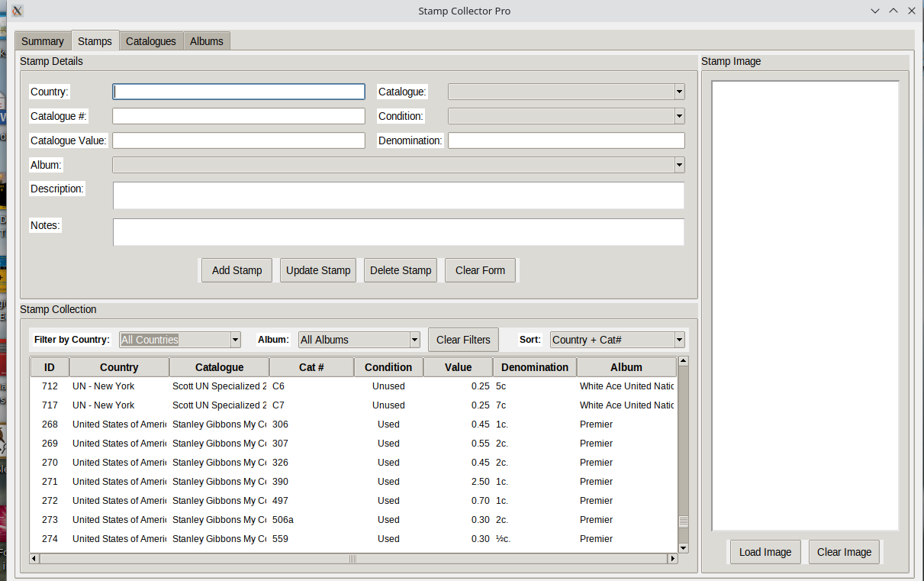Click the Clear Filters button
This screenshot has height=581, width=924.
pyautogui.click(x=463, y=340)
